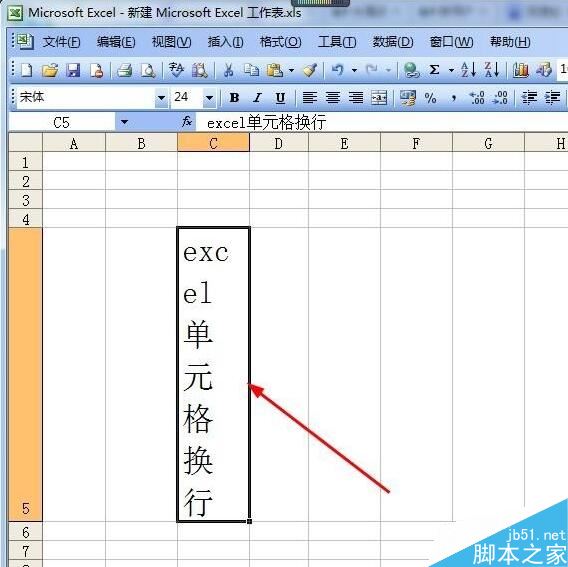This screenshot has height=567, width=568.
Task: Print the sheet with the printer icon
Action: (125, 70)
